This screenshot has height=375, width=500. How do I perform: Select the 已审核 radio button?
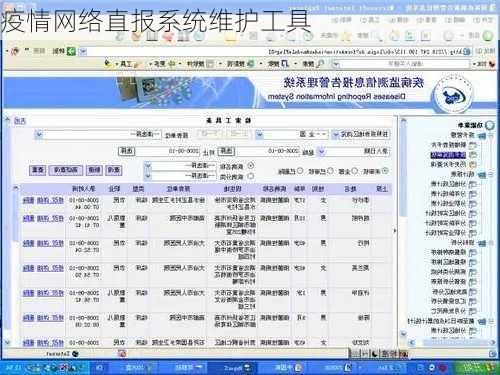coord(330,171)
